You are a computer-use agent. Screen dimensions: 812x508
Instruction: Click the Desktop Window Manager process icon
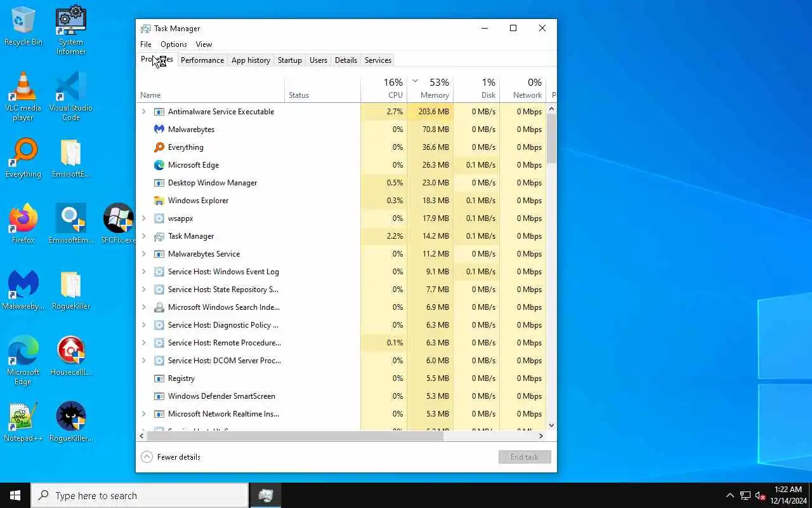[x=159, y=182]
